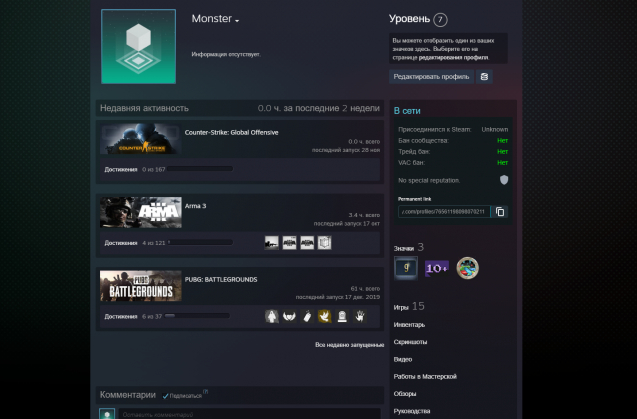Open the Monster profile avatar image

(139, 46)
